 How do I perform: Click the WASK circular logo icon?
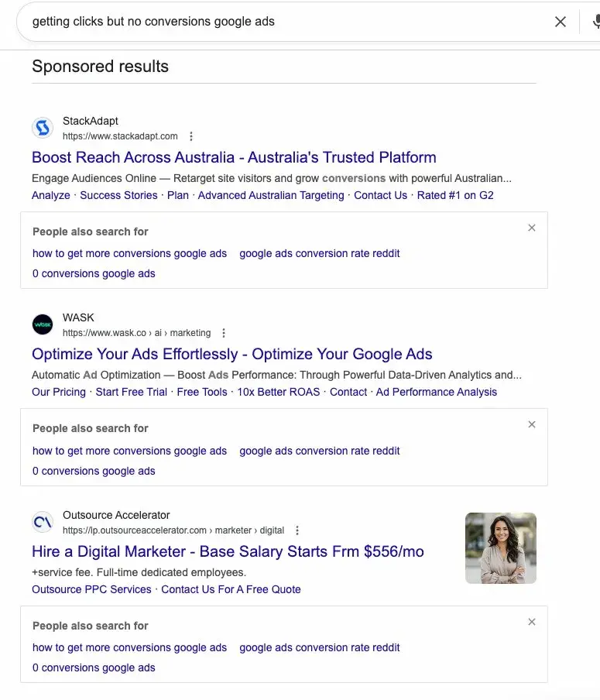[43, 324]
